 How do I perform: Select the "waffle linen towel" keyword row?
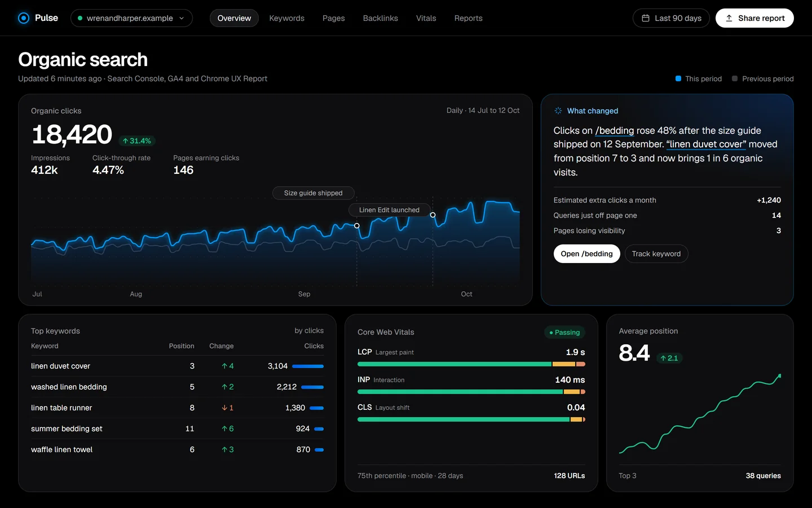177,449
